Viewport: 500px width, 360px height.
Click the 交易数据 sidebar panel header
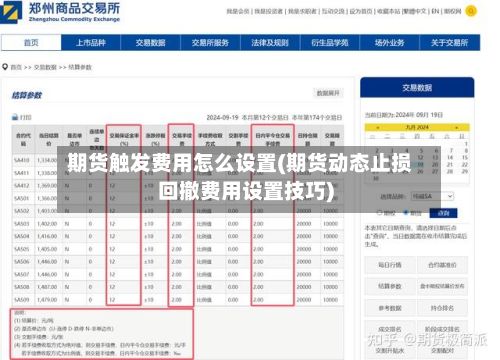tap(417, 87)
